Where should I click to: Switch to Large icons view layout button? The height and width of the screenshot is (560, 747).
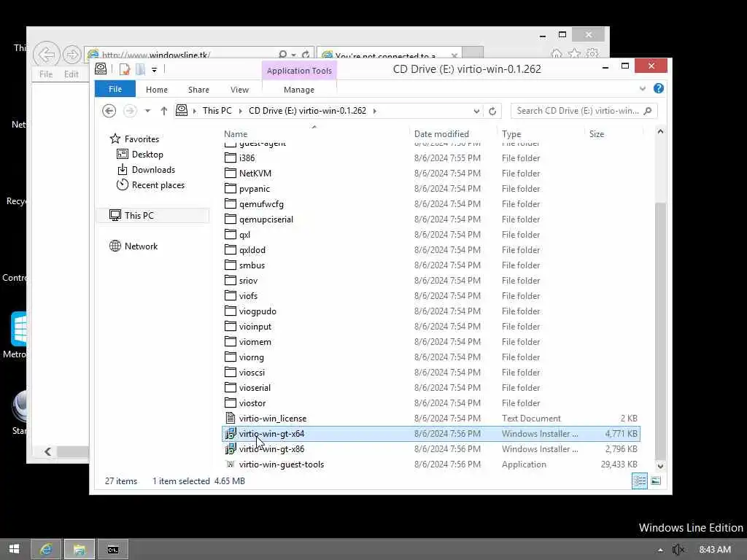[x=656, y=481]
